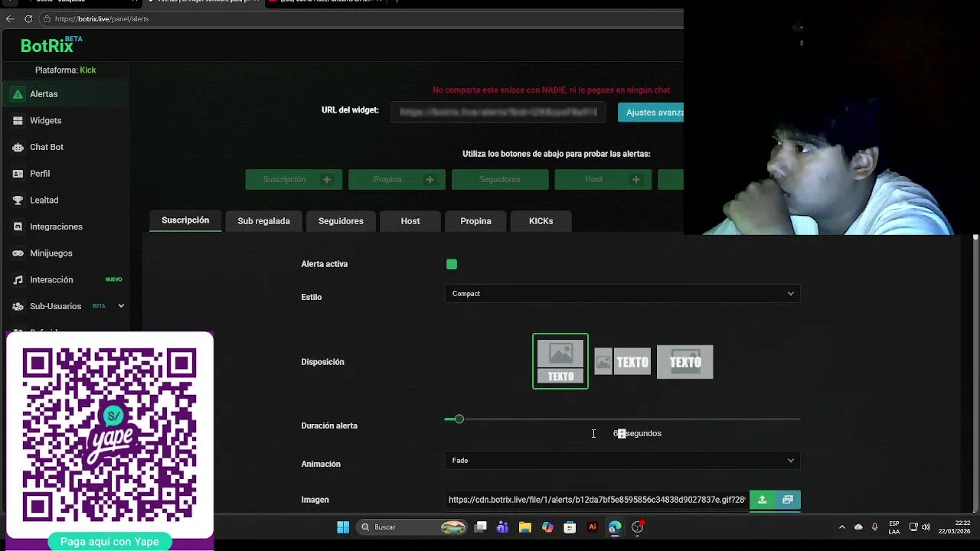
Task: Switch to the Sub regalada tab
Action: pyautogui.click(x=263, y=221)
